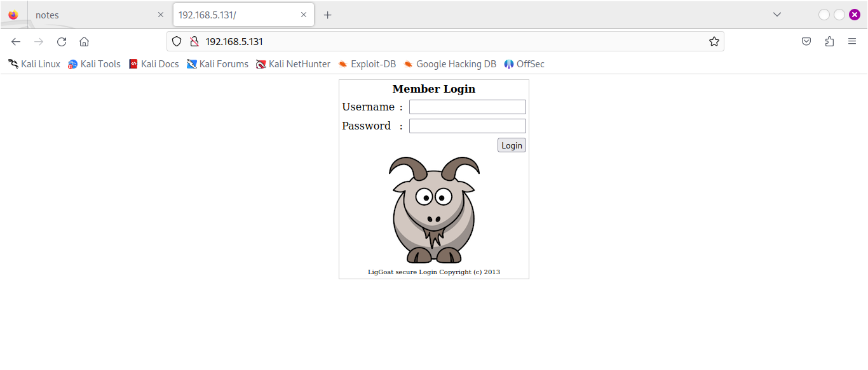Open a new tab with plus button
Screen dimensions: 868x370
pos(327,15)
